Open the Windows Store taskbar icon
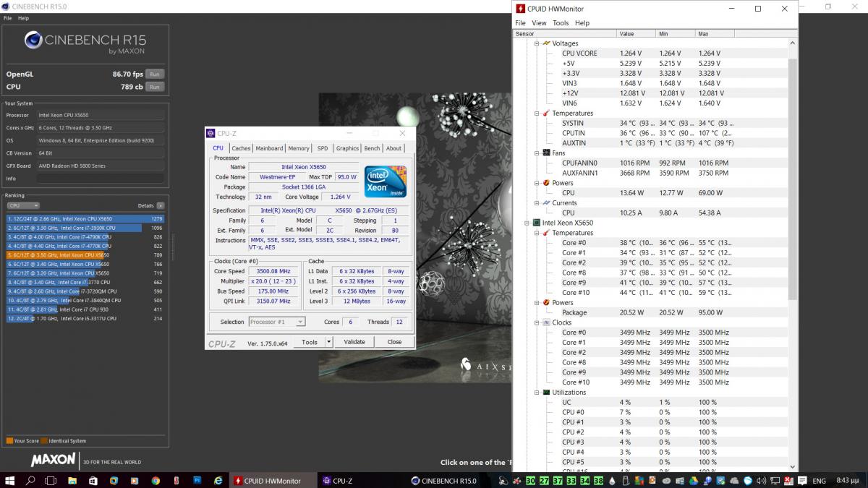The height and width of the screenshot is (488, 868). coord(93,480)
